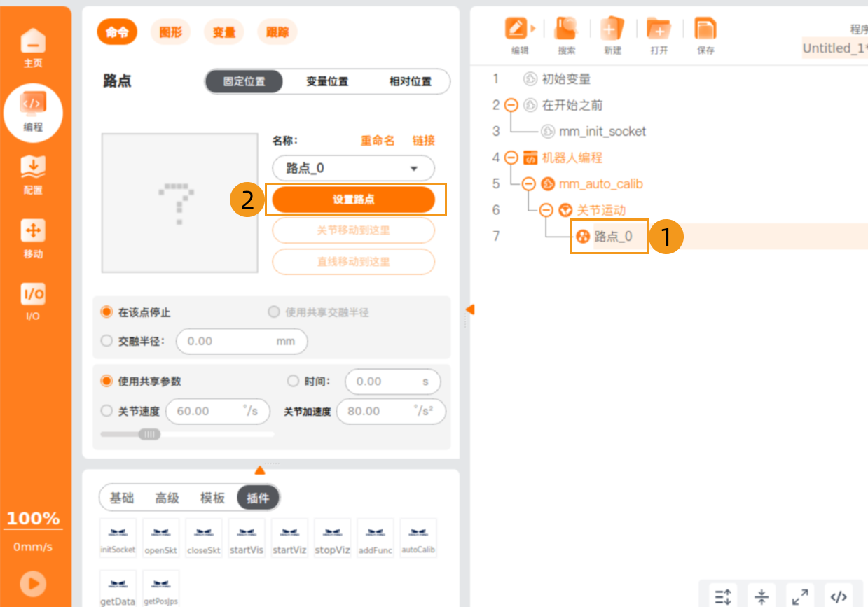
Task: Select 在该点停止 radio button
Action: [x=106, y=312]
